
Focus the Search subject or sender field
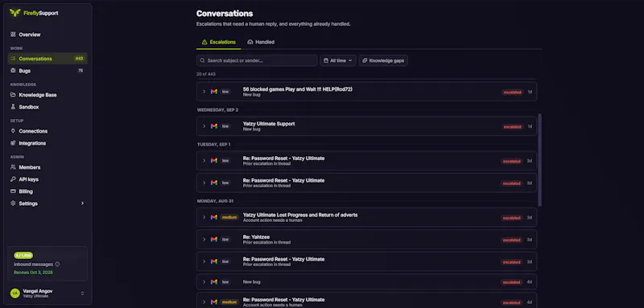257,60
